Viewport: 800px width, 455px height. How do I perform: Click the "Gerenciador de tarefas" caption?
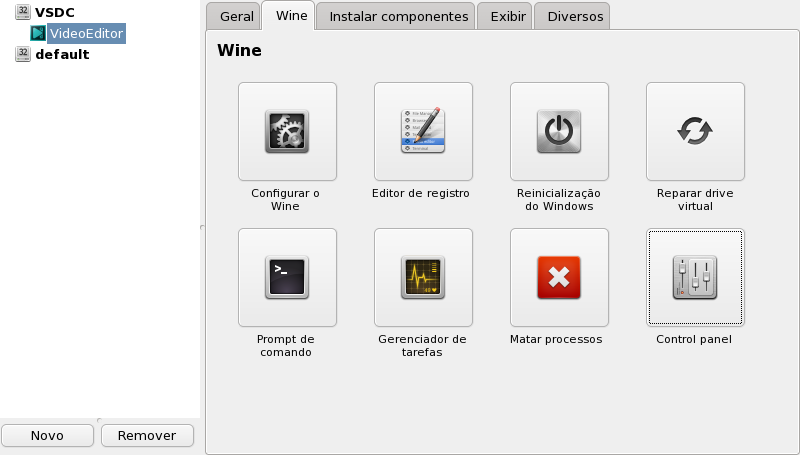coord(422,345)
